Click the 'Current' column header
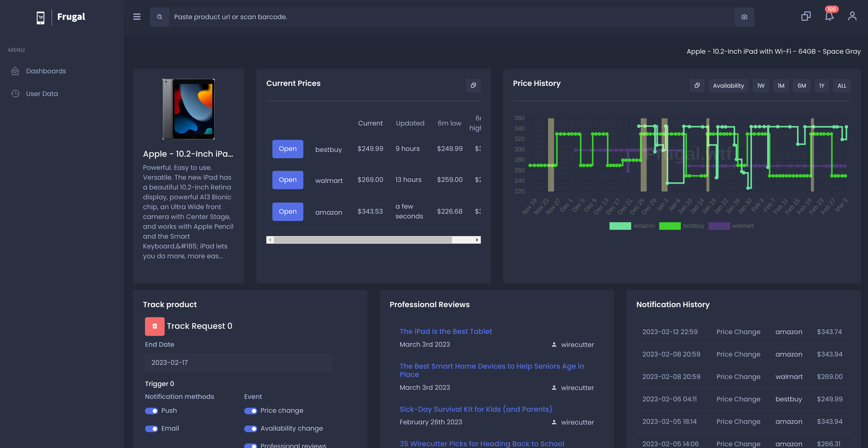The width and height of the screenshot is (868, 448). (370, 123)
